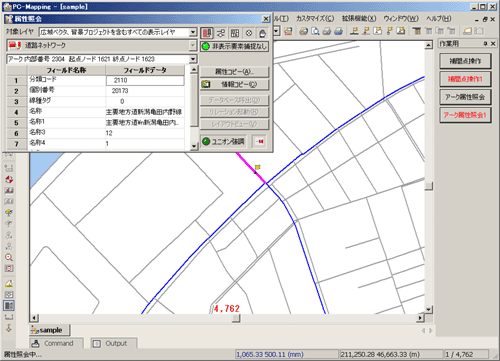Viewport: 500px width, 361px height.
Task: Toggle the 非表示要素捕捉なし green indicator button
Action: 234,46
